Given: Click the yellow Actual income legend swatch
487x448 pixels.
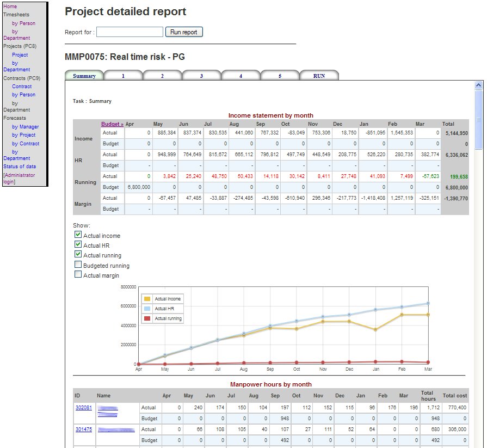Looking at the screenshot, I should pyautogui.click(x=147, y=299).
